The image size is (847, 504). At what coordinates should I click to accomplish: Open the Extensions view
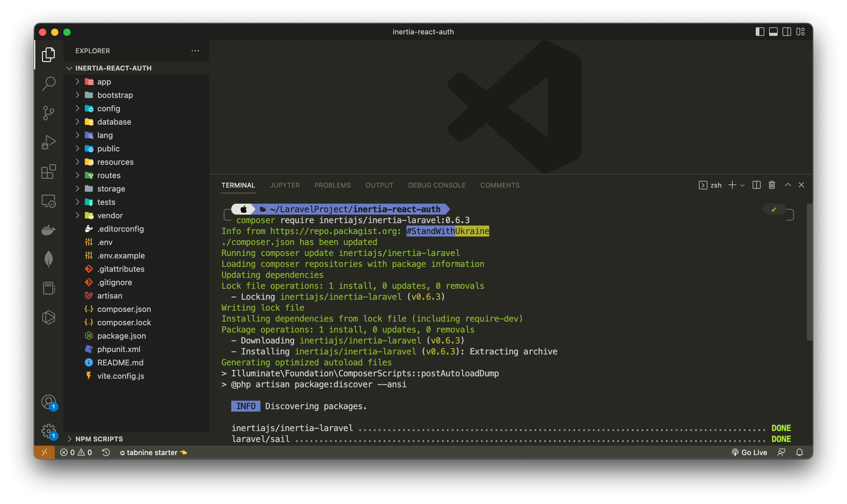tap(49, 171)
